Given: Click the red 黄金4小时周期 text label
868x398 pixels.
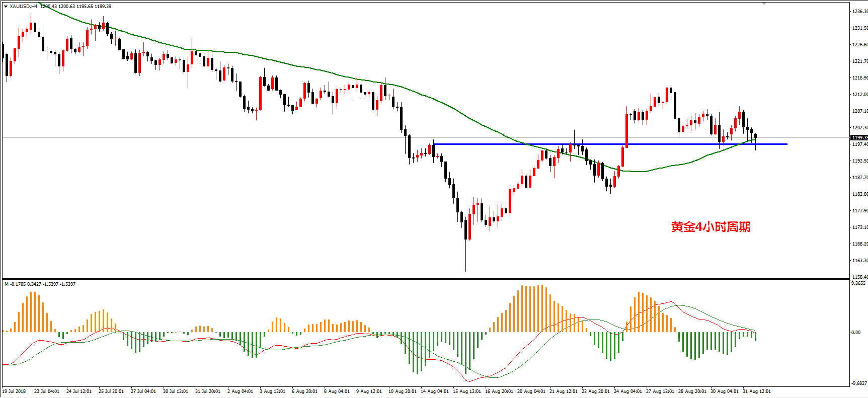Looking at the screenshot, I should [x=711, y=227].
